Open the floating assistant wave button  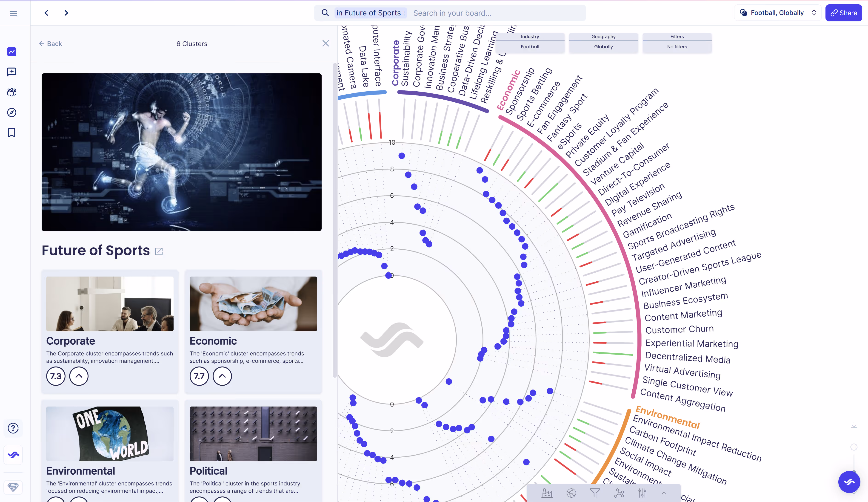pyautogui.click(x=849, y=482)
